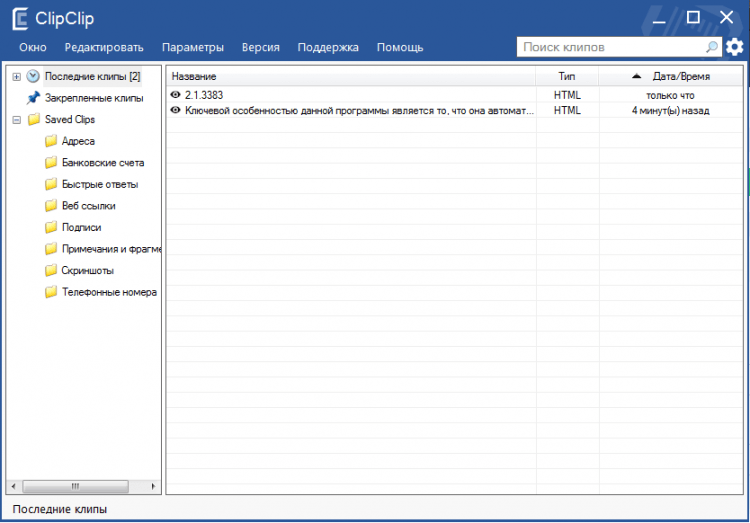Click the Адреса folder icon

51,141
